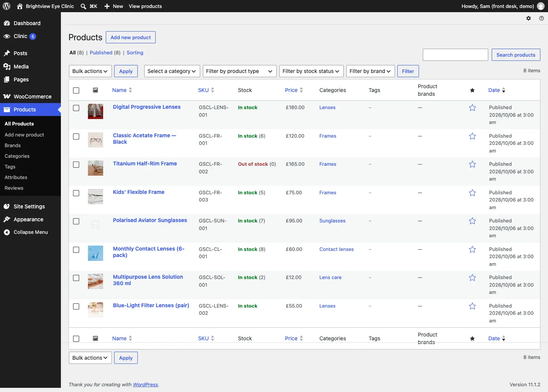Open screen options gear icon

(529, 18)
